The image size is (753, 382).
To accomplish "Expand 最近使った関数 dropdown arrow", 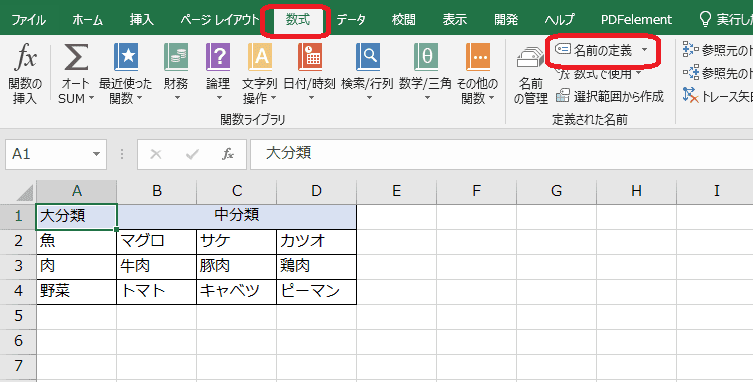I will (x=140, y=99).
